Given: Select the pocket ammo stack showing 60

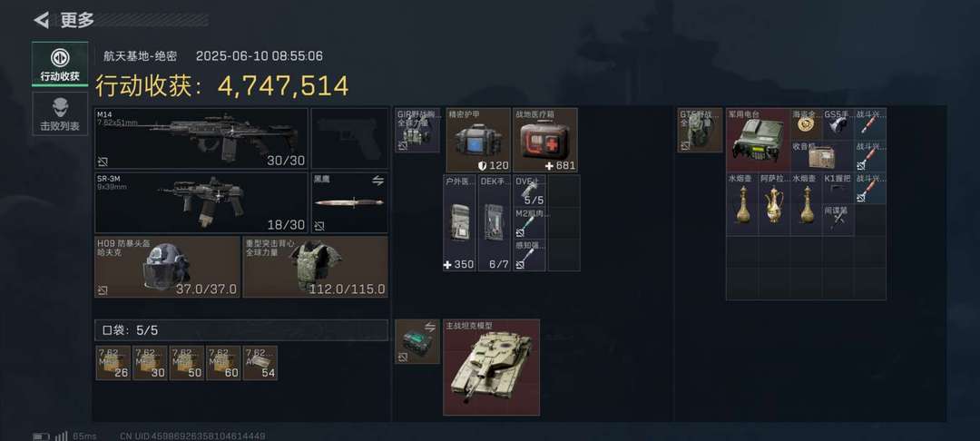Looking at the screenshot, I should point(223,363).
